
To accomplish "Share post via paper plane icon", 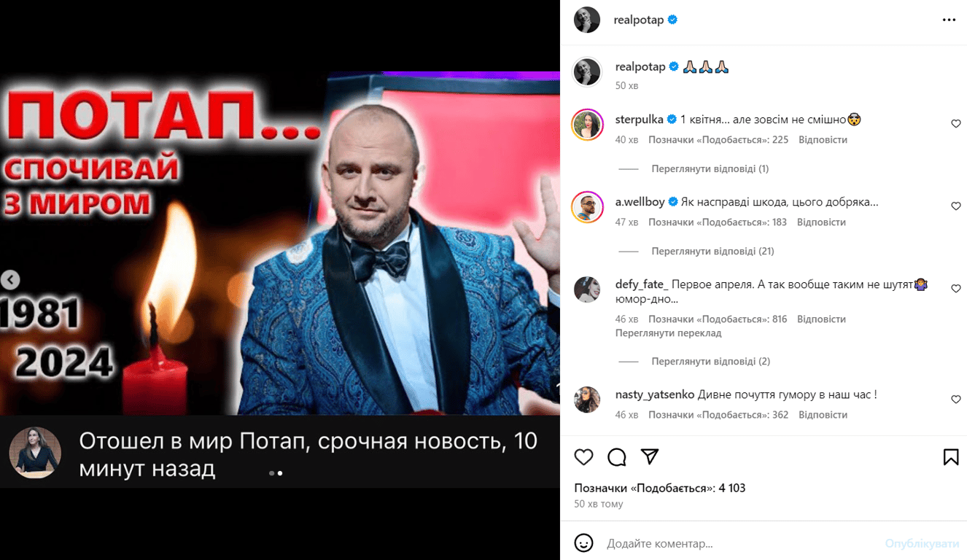I will 650,456.
